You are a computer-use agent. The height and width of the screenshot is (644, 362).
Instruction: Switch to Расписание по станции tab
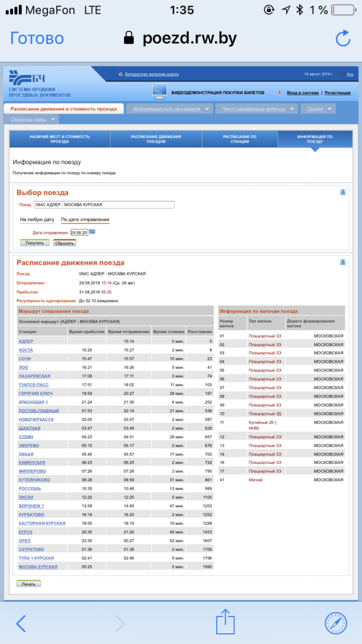coord(240,139)
